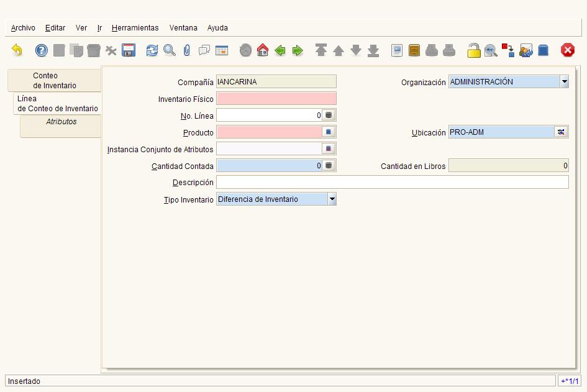This screenshot has width=587, height=392.
Task: Go to previous record up arrow
Action: tap(339, 50)
